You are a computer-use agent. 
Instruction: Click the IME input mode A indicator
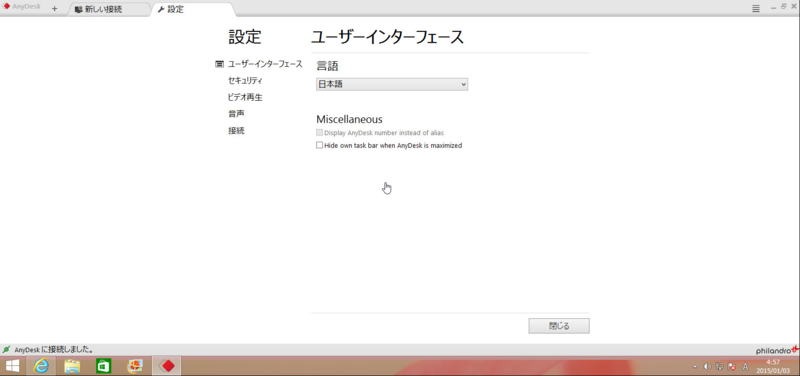pyautogui.click(x=745, y=366)
